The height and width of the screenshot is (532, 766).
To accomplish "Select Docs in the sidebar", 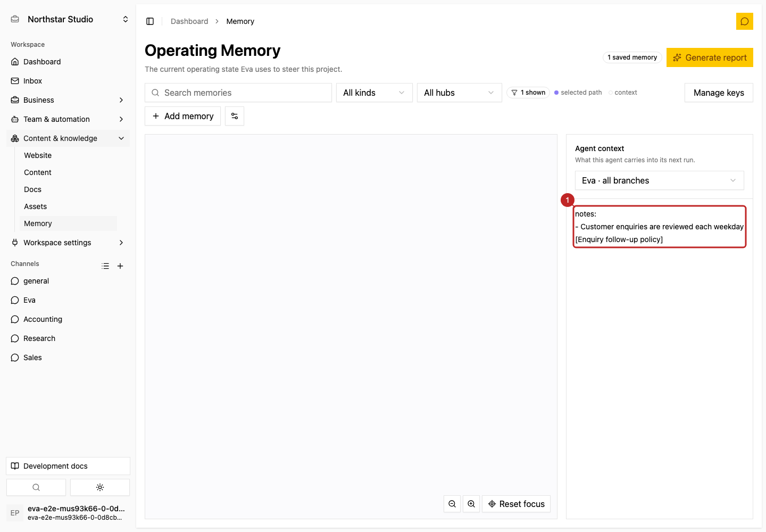I will click(x=68, y=189).
